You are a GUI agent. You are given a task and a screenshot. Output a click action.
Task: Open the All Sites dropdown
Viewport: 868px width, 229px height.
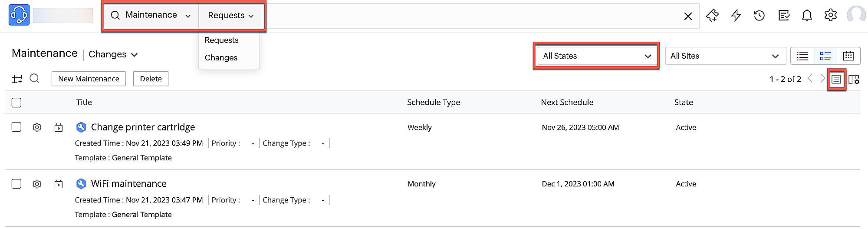pos(725,56)
